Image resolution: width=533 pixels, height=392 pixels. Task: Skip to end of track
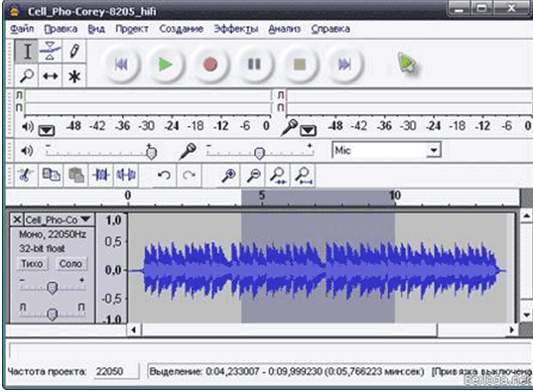pos(344,65)
